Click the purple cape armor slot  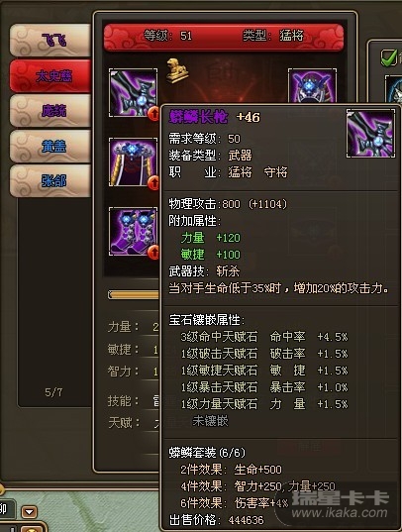click(133, 162)
